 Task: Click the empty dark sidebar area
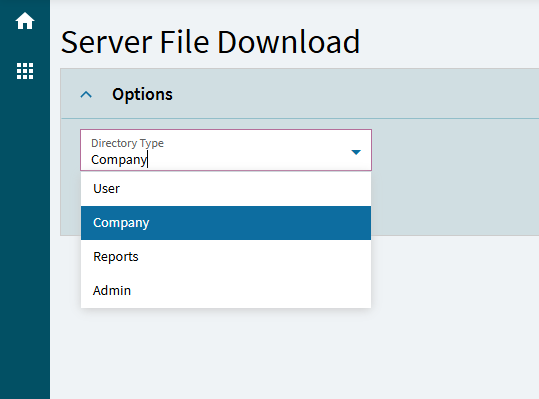[25, 241]
